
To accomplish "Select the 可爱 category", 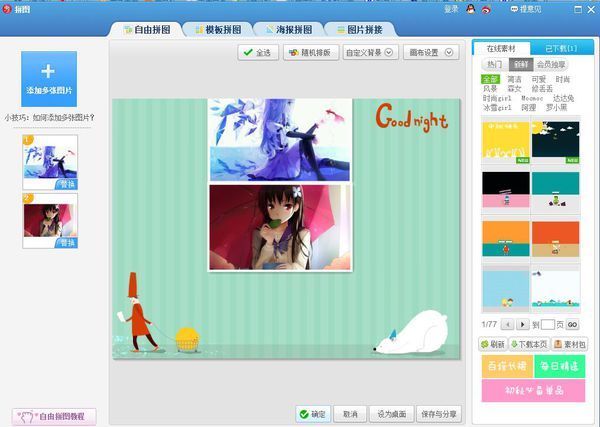I will click(x=539, y=79).
